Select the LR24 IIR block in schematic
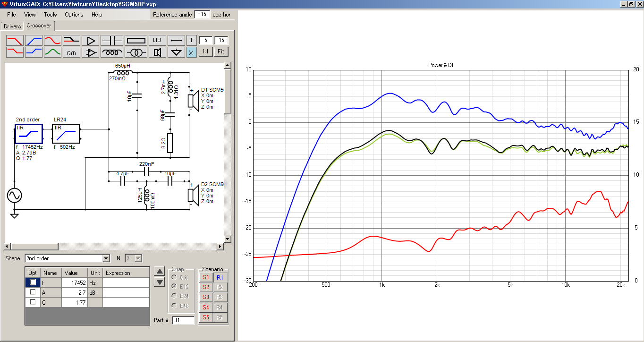644x342 pixels. tap(66, 134)
